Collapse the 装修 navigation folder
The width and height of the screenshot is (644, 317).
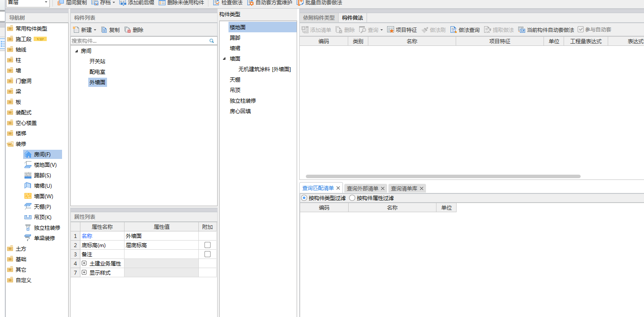tap(10, 144)
